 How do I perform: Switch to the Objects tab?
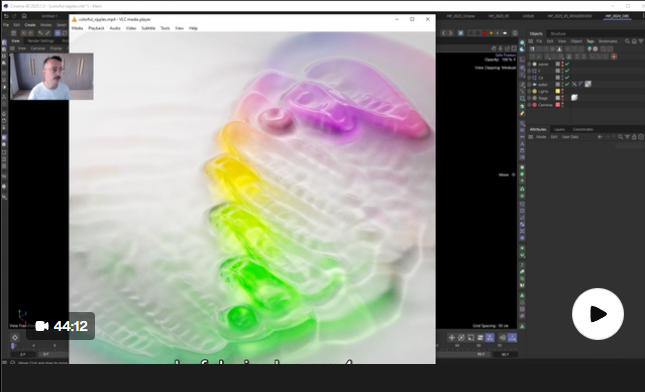(536, 34)
